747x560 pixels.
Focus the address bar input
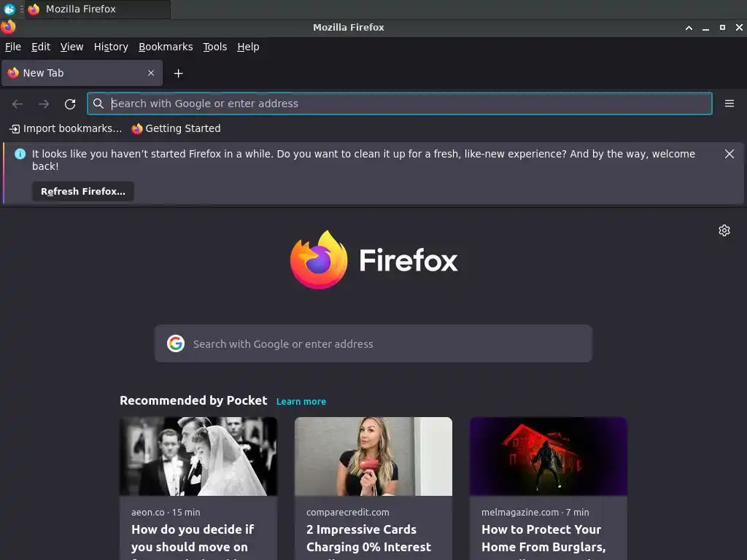point(399,104)
